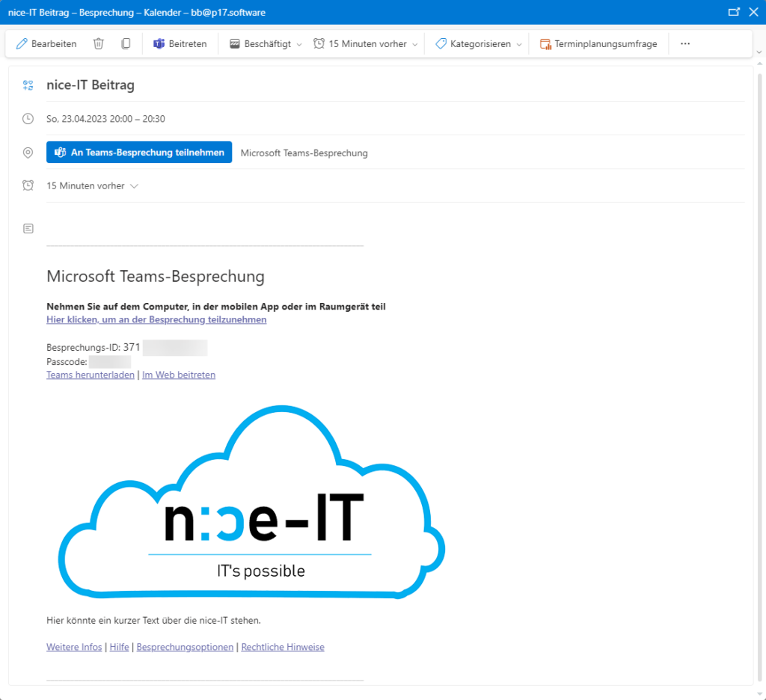
Task: Delete the meeting with the trash icon
Action: (99, 44)
